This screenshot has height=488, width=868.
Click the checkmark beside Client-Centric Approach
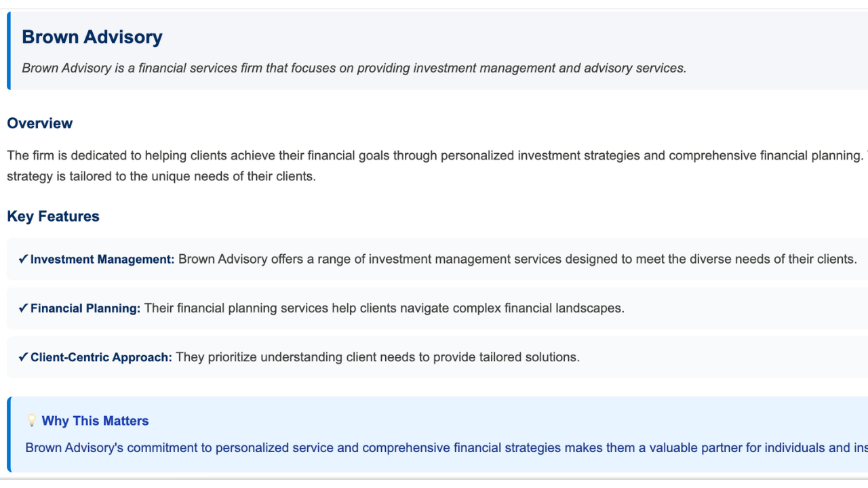[x=23, y=357]
